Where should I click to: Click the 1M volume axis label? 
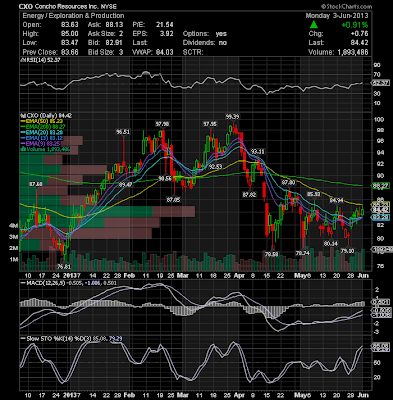pyautogui.click(x=13, y=259)
